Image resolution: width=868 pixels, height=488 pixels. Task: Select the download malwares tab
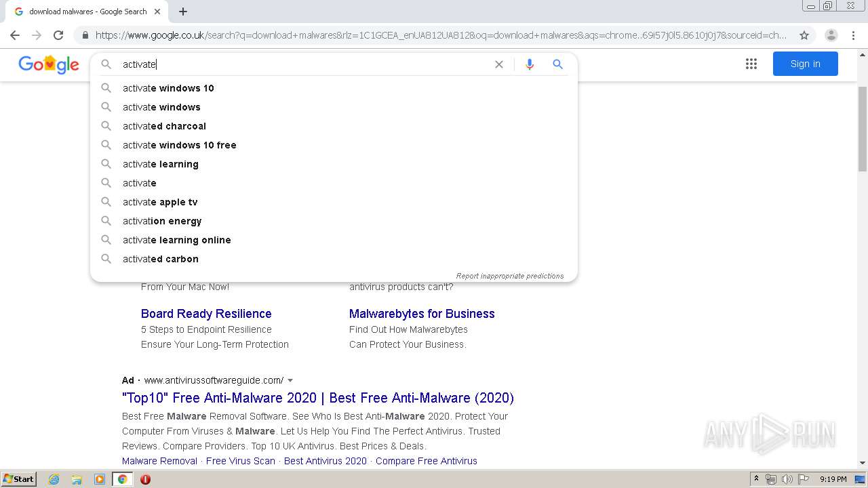pos(87,12)
